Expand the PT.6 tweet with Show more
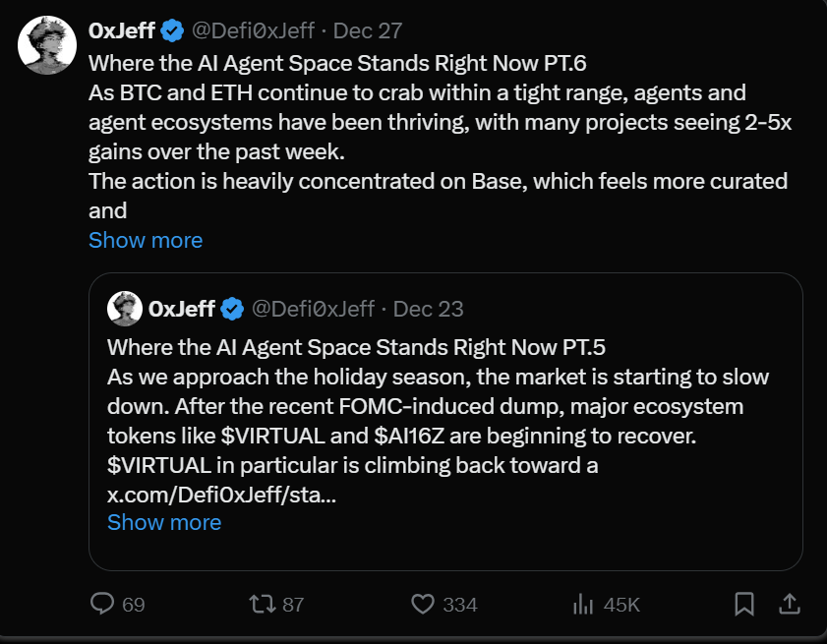The height and width of the screenshot is (644, 827). click(146, 240)
